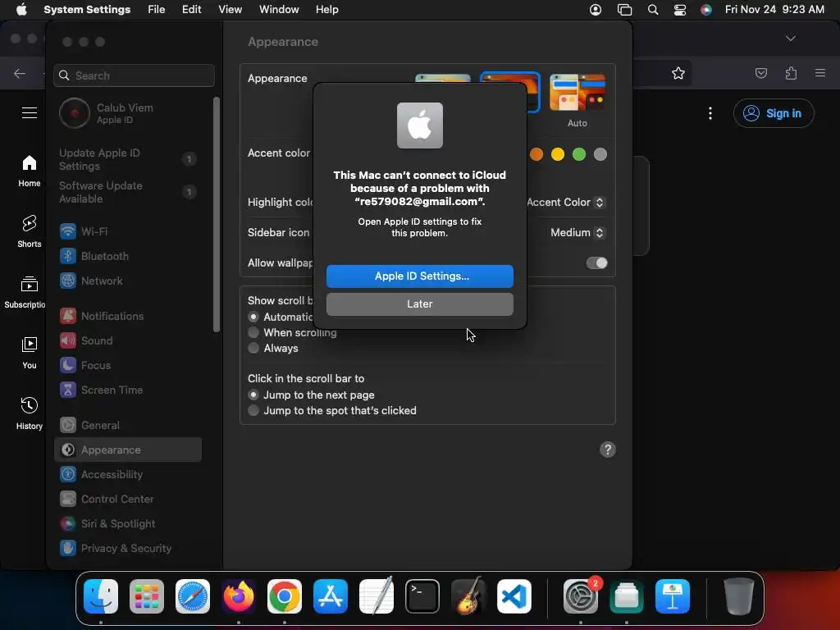Open the Edit menu
This screenshot has width=840, height=630.
click(191, 10)
